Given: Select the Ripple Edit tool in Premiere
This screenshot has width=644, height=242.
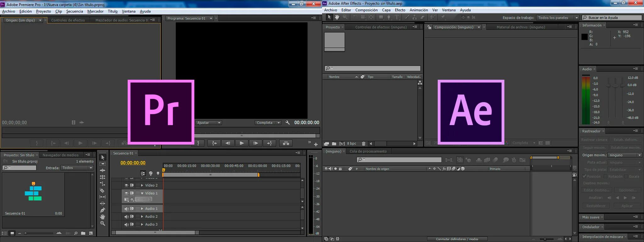Looking at the screenshot, I should click(103, 170).
